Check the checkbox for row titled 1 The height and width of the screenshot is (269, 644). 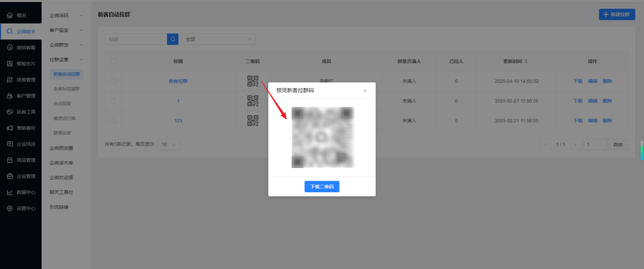coord(113,101)
